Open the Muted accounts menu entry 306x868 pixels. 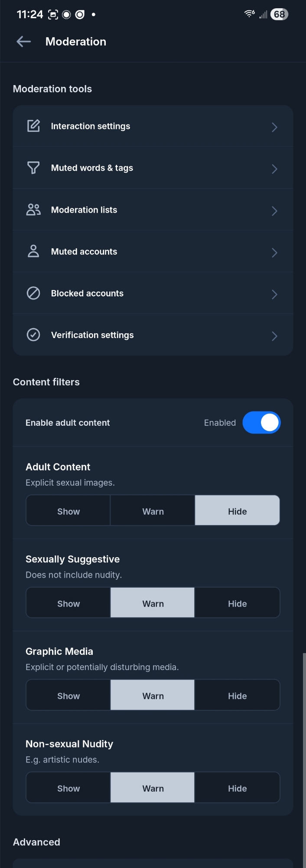tap(84, 252)
